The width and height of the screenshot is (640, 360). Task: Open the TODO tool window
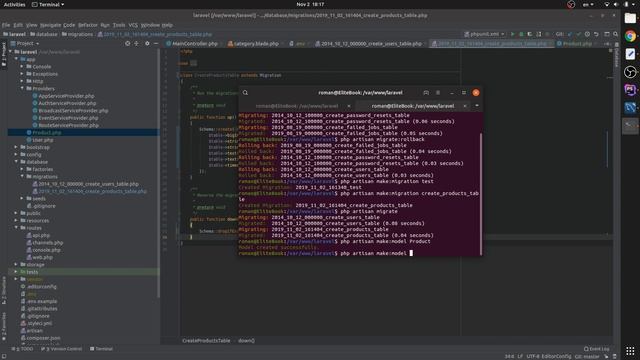pyautogui.click(x=22, y=349)
